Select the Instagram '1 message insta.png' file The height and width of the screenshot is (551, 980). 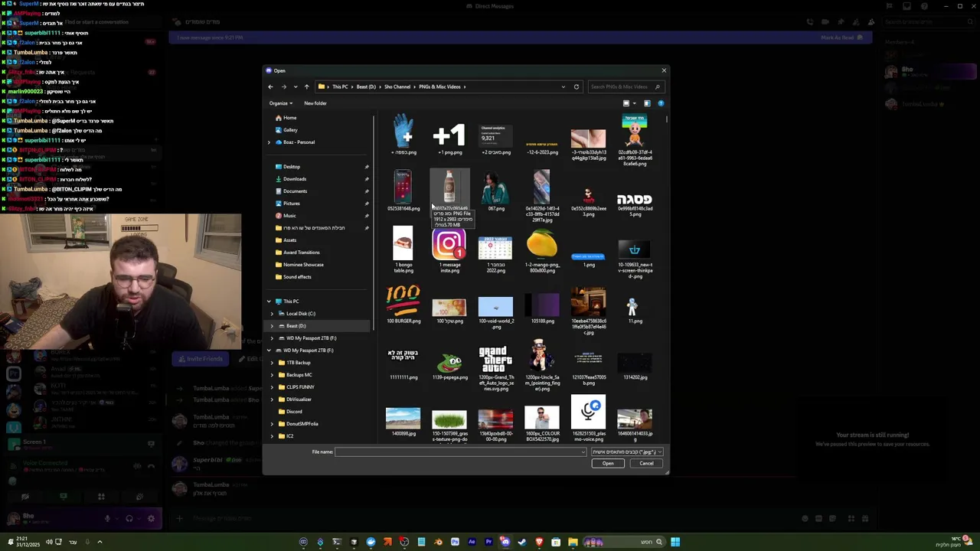tap(449, 251)
